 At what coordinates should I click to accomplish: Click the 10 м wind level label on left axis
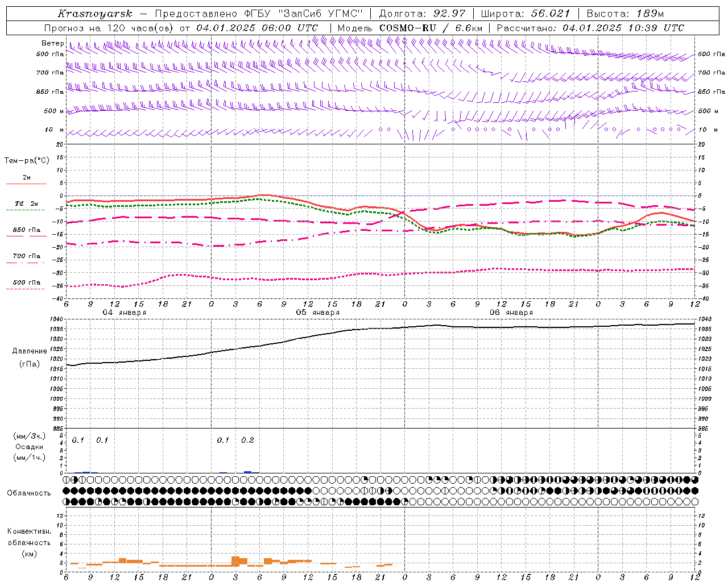55,130
